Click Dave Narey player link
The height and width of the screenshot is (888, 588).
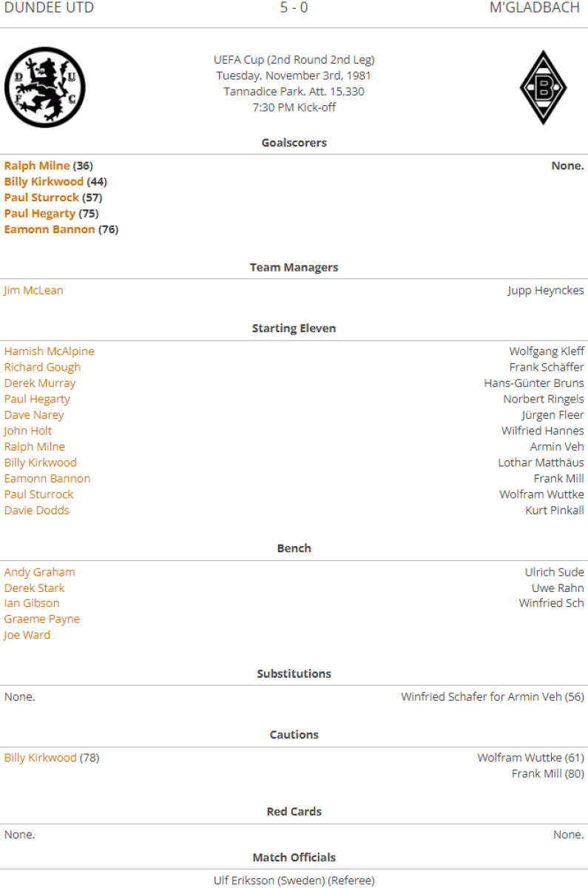(x=34, y=415)
